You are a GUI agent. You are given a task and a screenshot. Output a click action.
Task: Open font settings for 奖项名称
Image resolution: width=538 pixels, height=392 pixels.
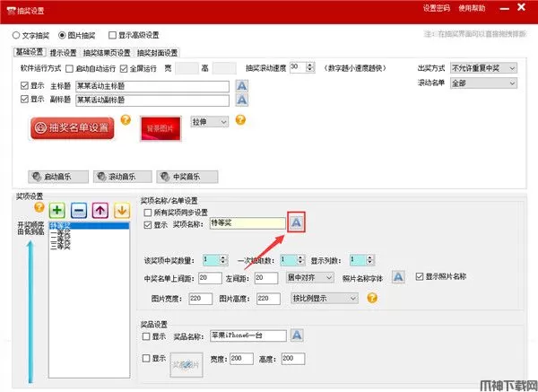tap(298, 222)
